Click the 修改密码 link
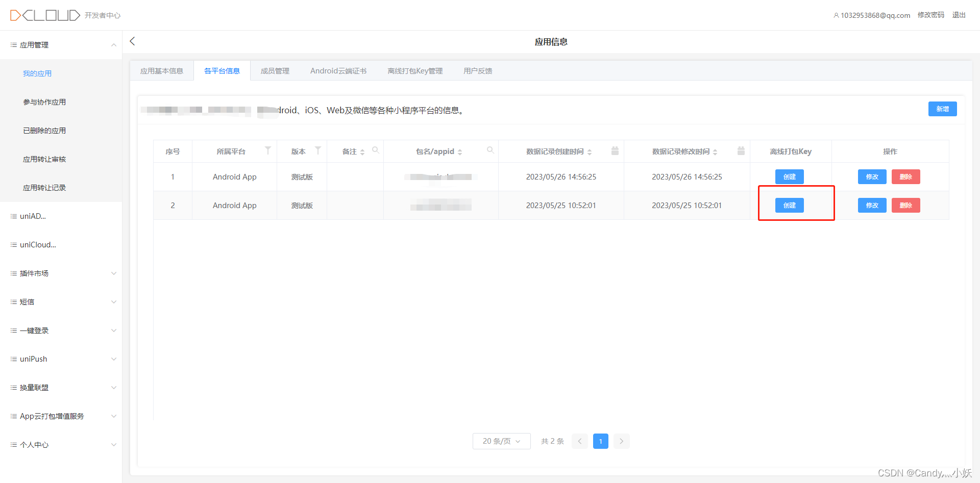 point(931,15)
